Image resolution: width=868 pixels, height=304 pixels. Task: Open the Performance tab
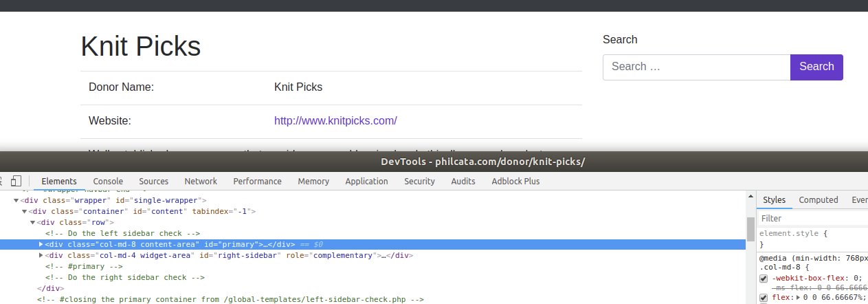257,182
